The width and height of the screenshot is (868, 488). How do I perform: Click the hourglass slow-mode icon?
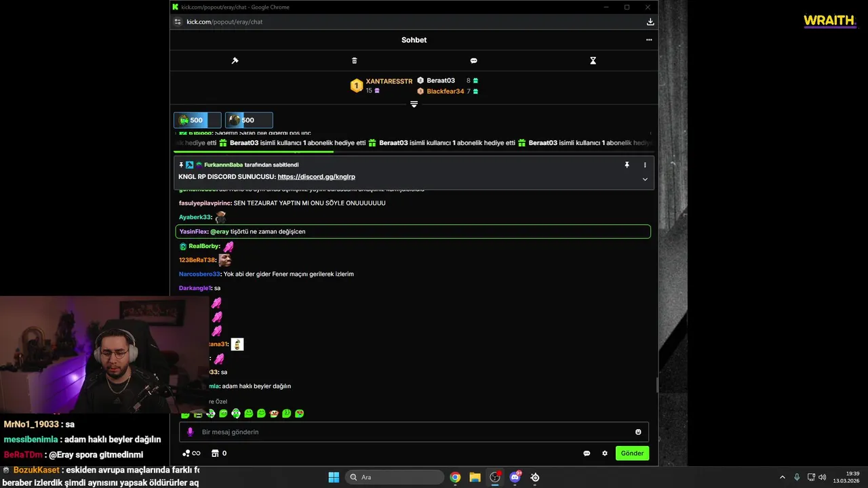(593, 61)
